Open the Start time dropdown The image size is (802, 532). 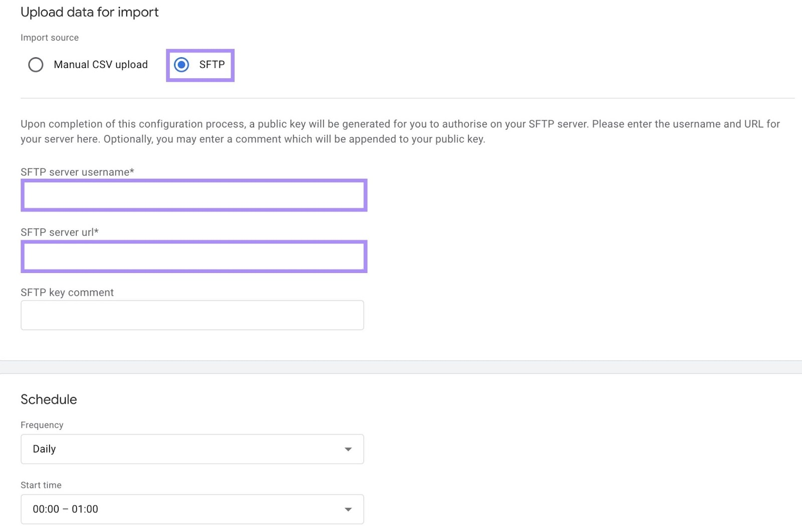[x=192, y=509]
